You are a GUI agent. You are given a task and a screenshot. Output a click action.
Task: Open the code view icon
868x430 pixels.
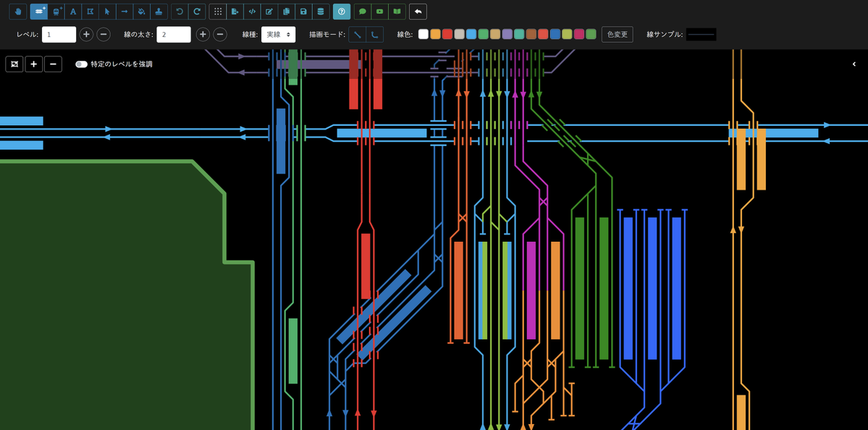[252, 12]
